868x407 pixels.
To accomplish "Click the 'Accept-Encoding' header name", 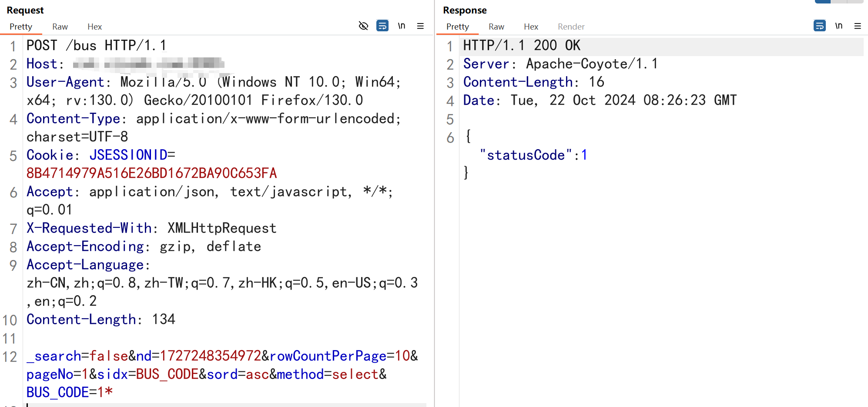I will click(85, 247).
